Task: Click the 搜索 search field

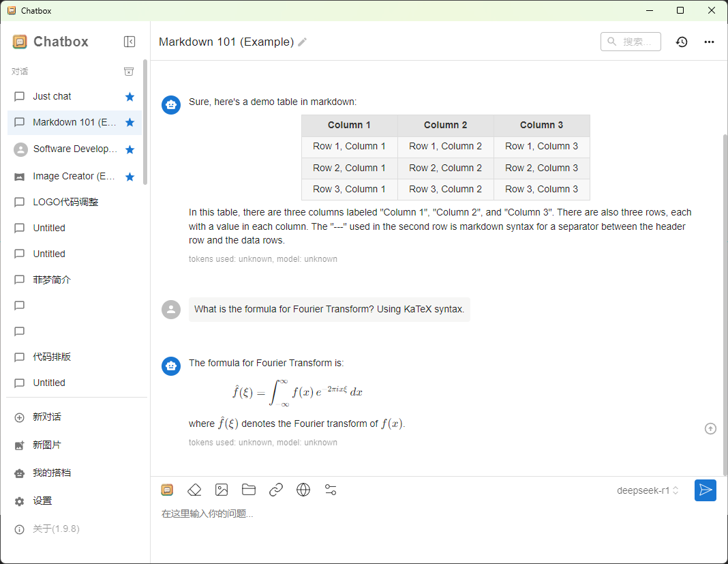Action: 631,42
